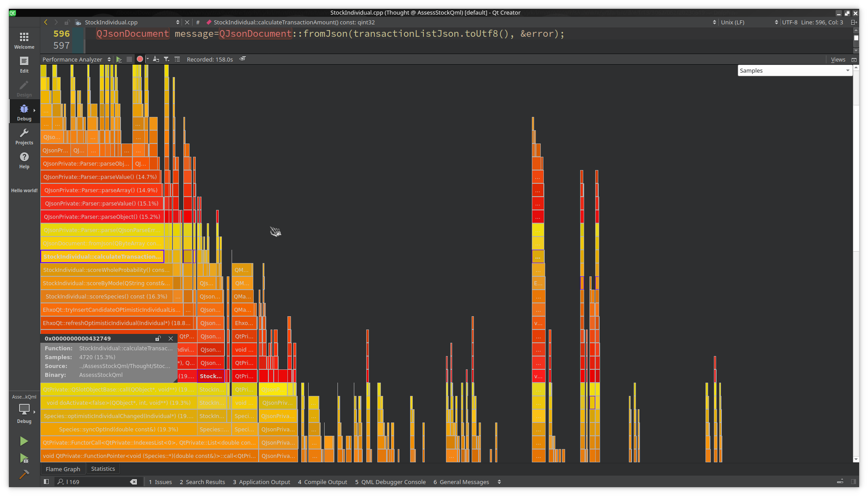Start the performance analyzer run button
The image size is (868, 496).
(x=119, y=59)
